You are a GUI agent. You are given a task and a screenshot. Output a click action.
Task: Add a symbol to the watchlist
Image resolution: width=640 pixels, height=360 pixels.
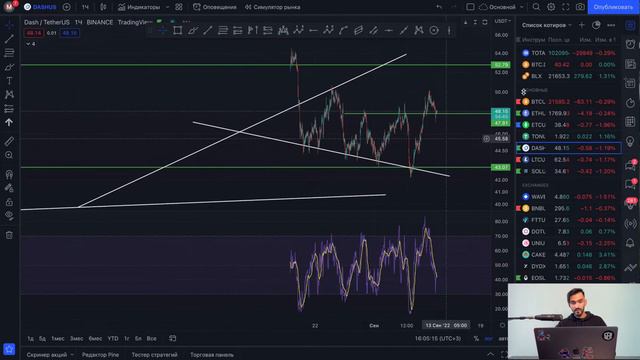(582, 25)
